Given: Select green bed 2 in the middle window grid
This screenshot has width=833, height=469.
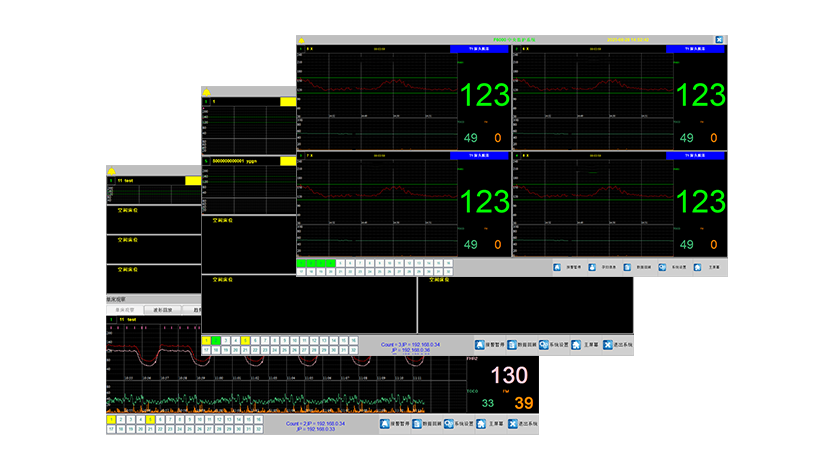Looking at the screenshot, I should [x=217, y=340].
